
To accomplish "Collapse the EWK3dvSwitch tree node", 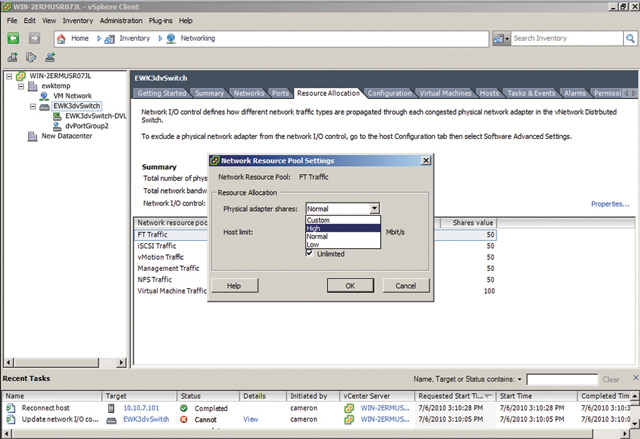I will (x=33, y=106).
